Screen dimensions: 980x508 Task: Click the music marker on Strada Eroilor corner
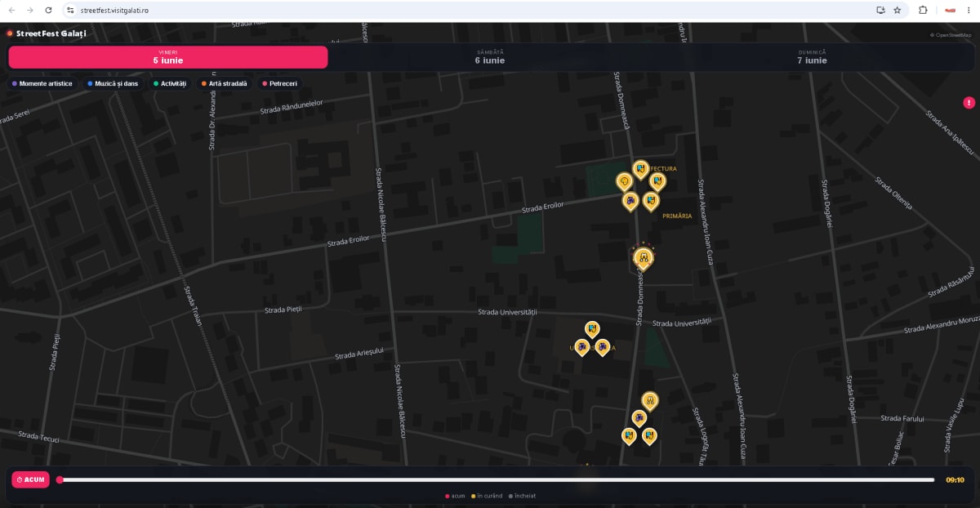pyautogui.click(x=630, y=201)
